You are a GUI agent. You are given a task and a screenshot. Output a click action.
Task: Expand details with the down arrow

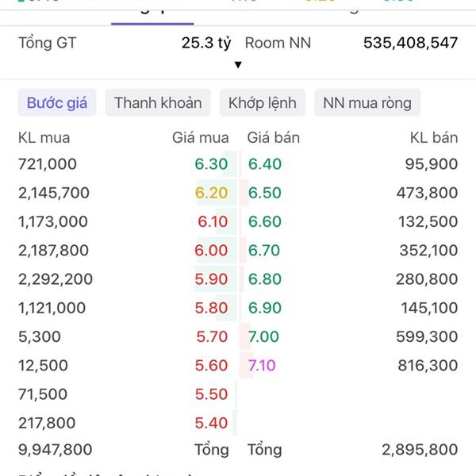point(238,65)
